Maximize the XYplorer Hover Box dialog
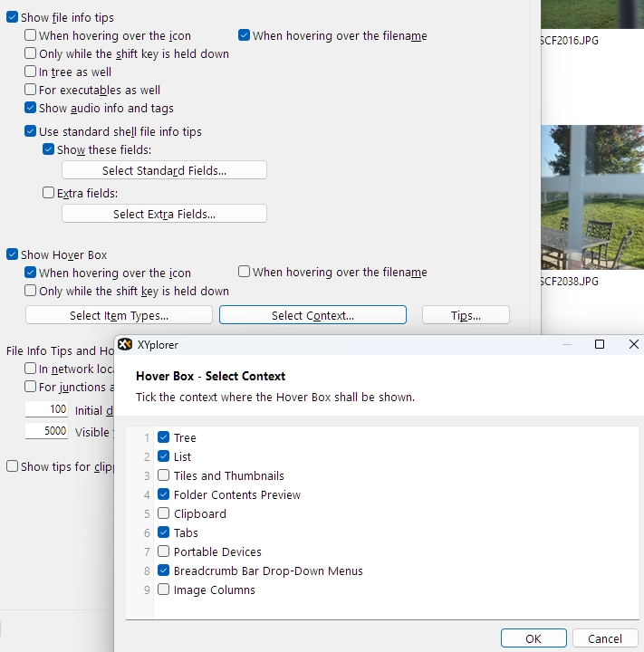Viewport: 644px width, 652px height. click(x=599, y=344)
